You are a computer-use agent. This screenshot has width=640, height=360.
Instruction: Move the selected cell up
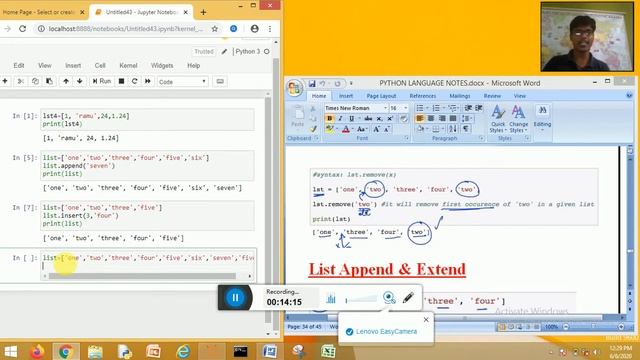[x=66, y=81]
